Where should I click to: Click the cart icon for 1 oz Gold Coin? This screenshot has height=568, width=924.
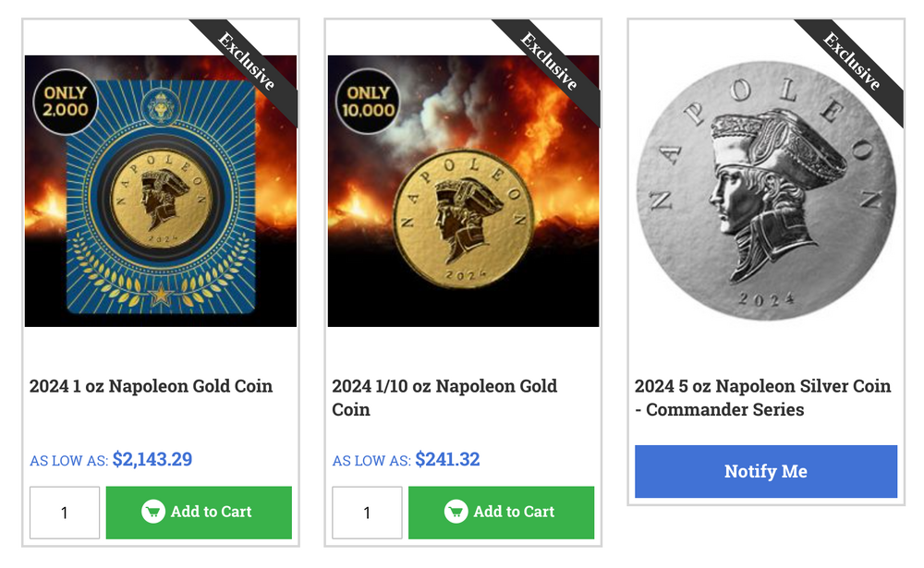[x=153, y=512]
